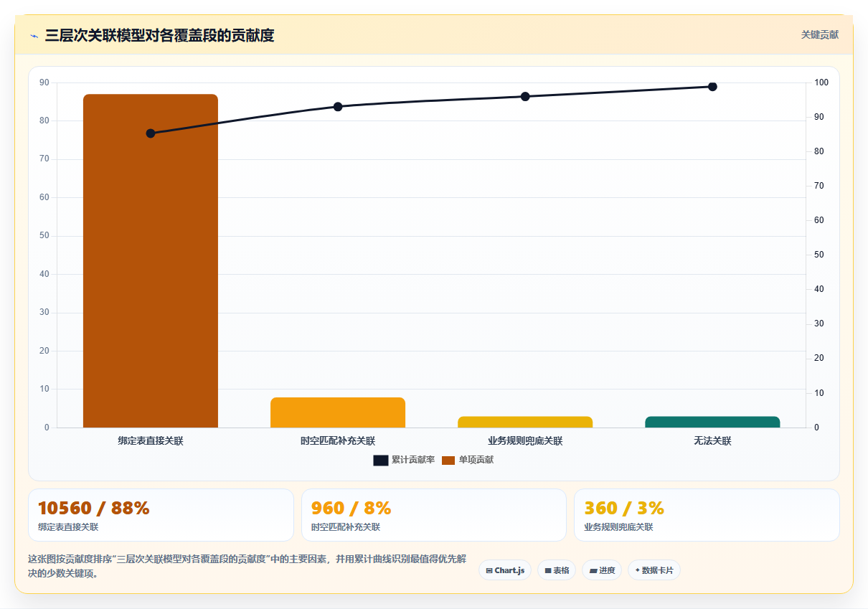This screenshot has height=609, width=868.
Task: Click the title 三层次关联模型对各覆盖段的贡献度
Action: (159, 35)
